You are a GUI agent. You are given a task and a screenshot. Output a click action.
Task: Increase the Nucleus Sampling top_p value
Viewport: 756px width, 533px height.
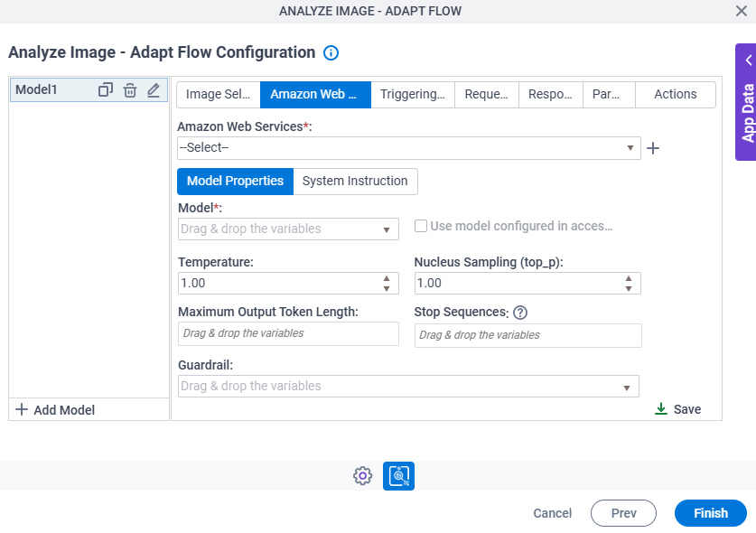(629, 279)
